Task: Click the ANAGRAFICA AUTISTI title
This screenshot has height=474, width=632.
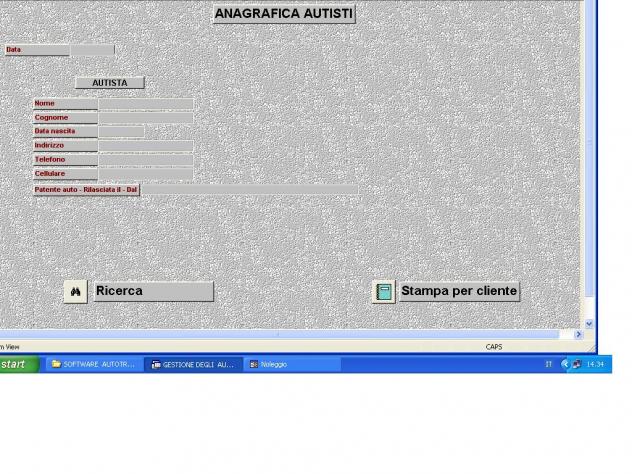Action: (x=284, y=14)
